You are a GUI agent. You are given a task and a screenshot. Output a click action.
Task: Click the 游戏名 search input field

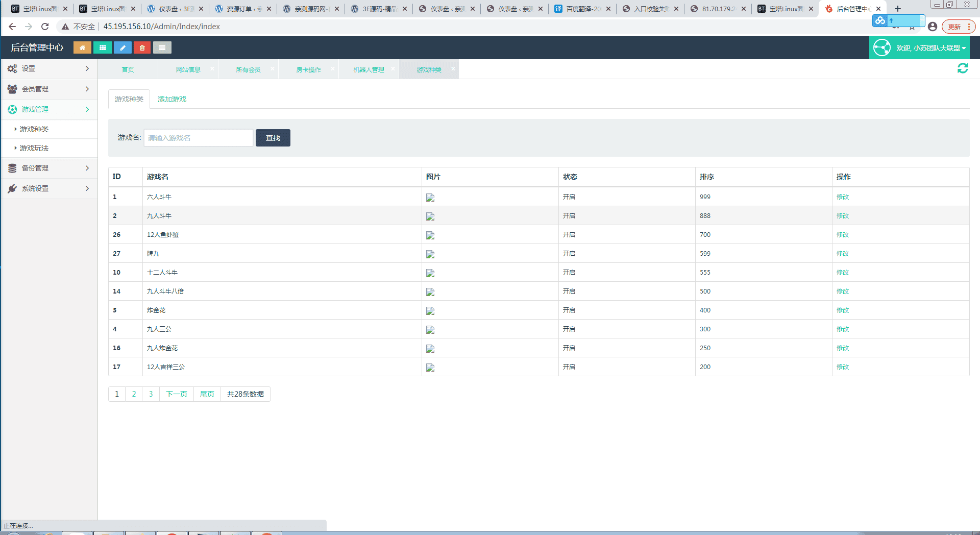click(198, 138)
